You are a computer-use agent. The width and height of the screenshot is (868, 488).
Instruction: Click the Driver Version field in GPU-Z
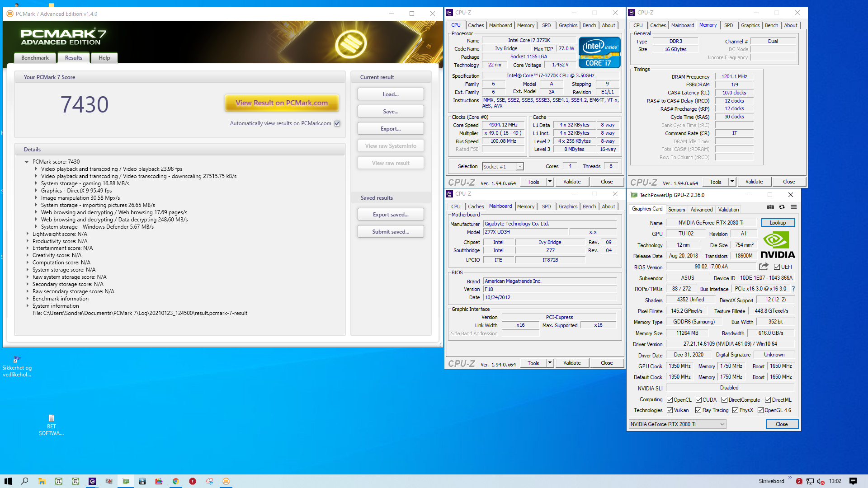click(730, 344)
